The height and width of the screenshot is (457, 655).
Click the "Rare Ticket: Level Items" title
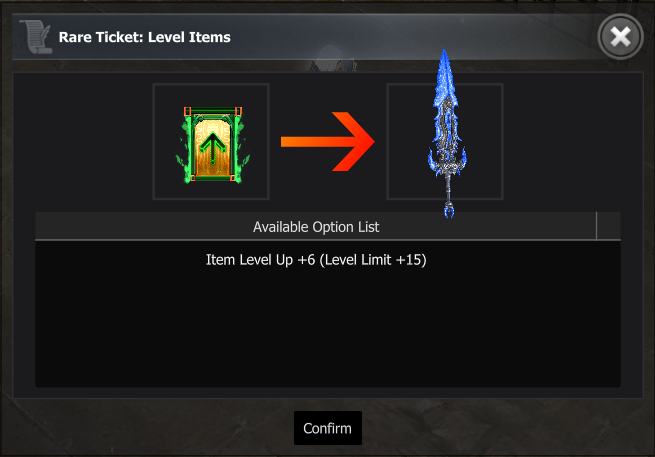click(144, 38)
